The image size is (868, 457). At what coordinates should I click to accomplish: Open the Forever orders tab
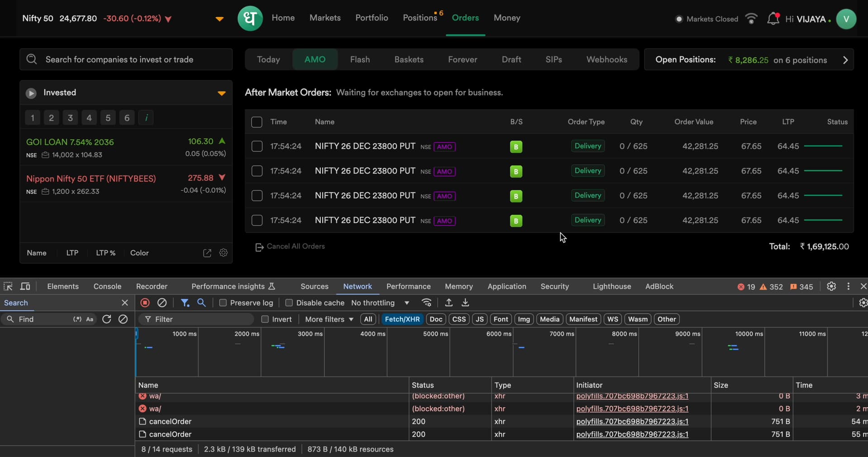(x=462, y=59)
